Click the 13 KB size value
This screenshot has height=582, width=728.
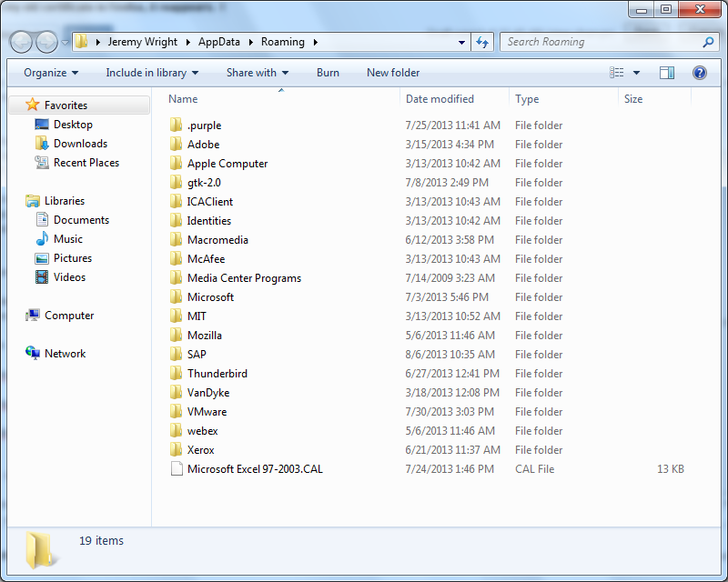671,468
